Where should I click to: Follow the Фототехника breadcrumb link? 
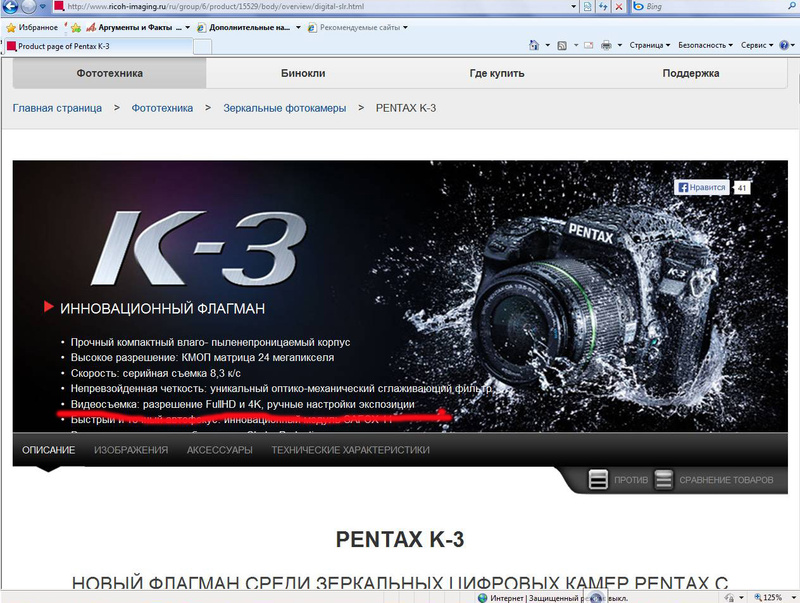coord(162,108)
